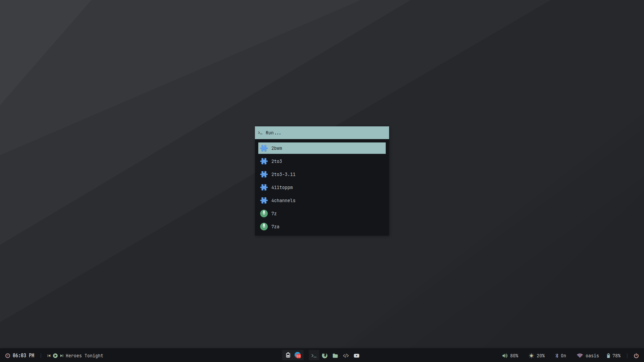Toggle Bluetooth status showing On

pos(560,356)
